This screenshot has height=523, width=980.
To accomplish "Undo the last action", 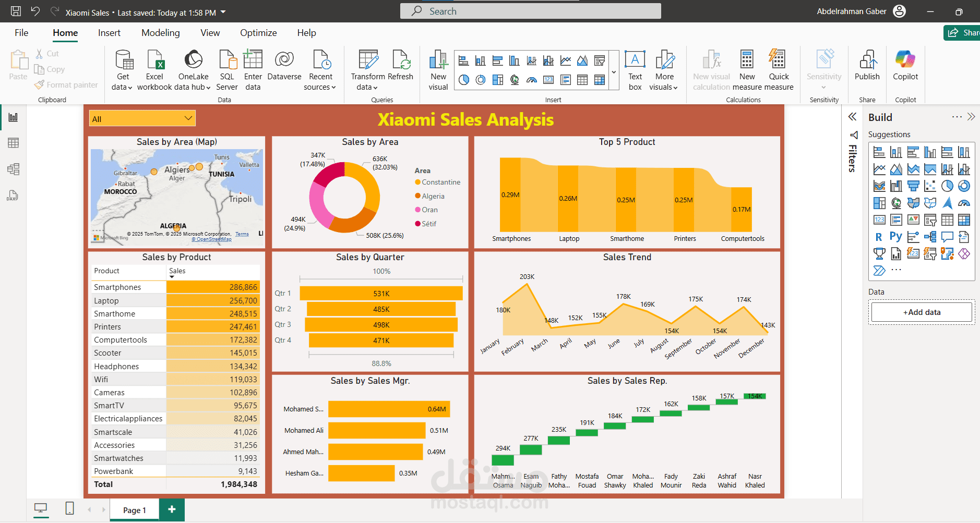I will [35, 11].
